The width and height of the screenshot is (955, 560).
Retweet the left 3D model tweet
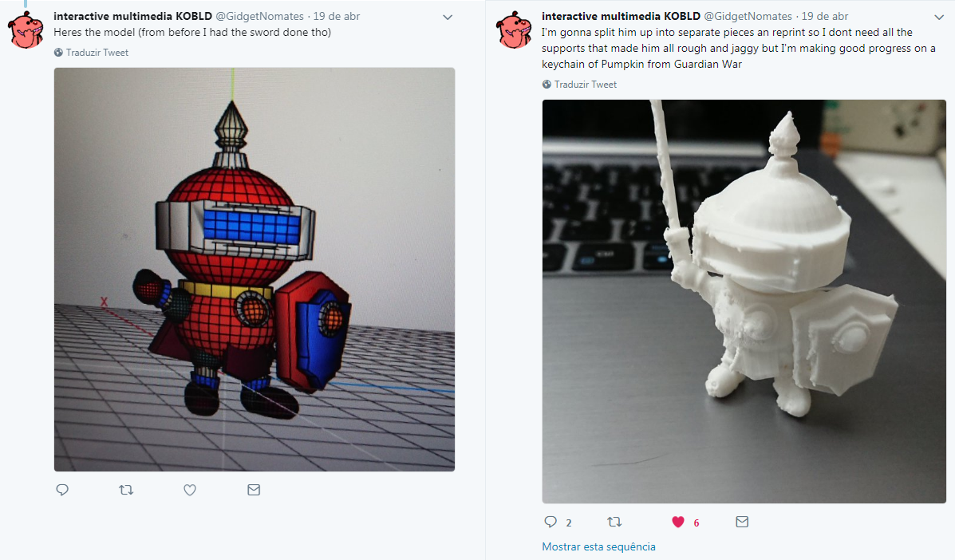pyautogui.click(x=126, y=490)
